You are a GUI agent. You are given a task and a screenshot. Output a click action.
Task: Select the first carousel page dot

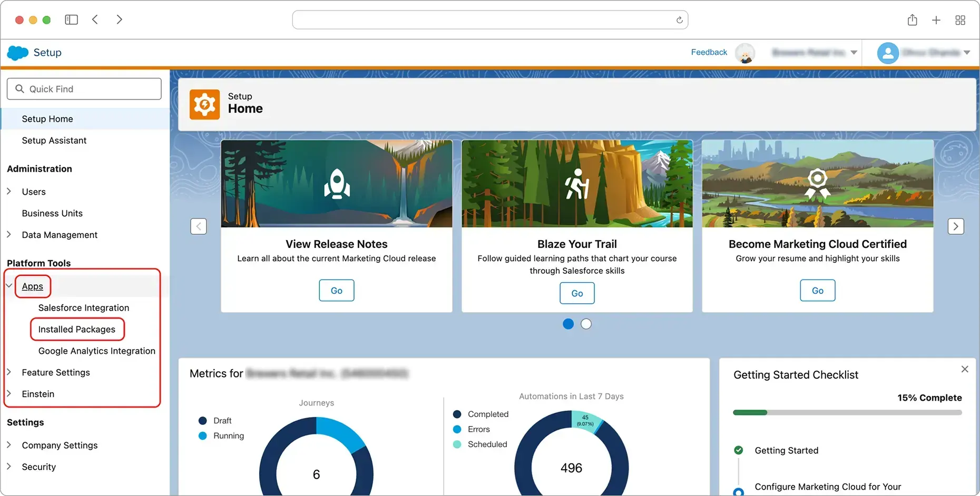tap(568, 324)
